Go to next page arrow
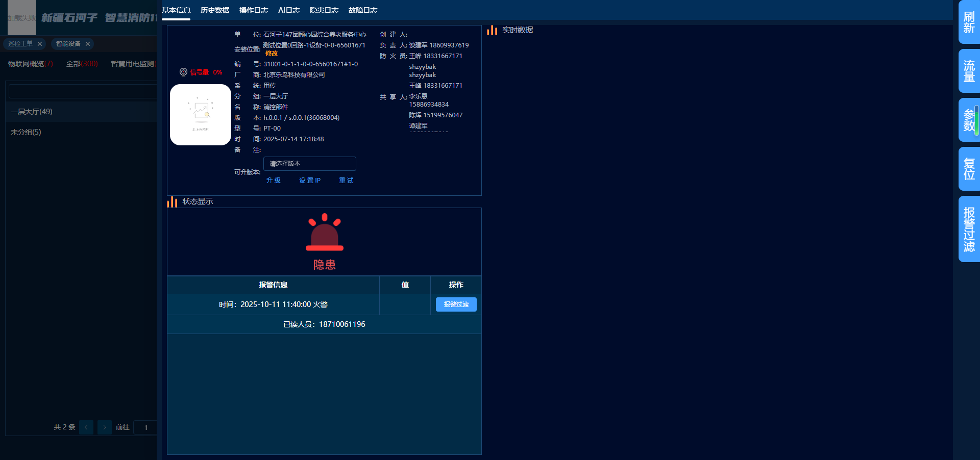Viewport: 980px width, 460px height. click(105, 427)
